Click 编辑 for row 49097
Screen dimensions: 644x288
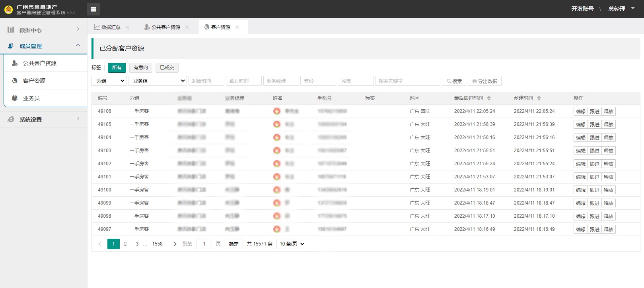pyautogui.click(x=581, y=230)
